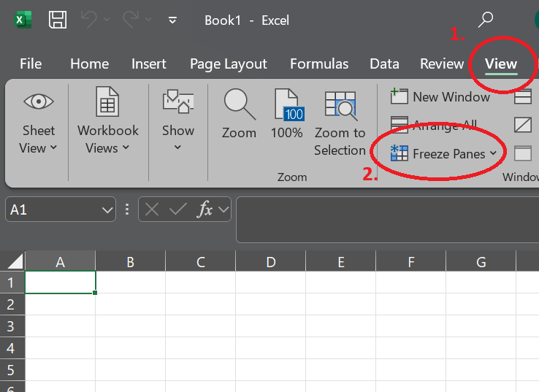The image size is (539, 392).
Task: Click the Split window icon
Action: pos(523,96)
